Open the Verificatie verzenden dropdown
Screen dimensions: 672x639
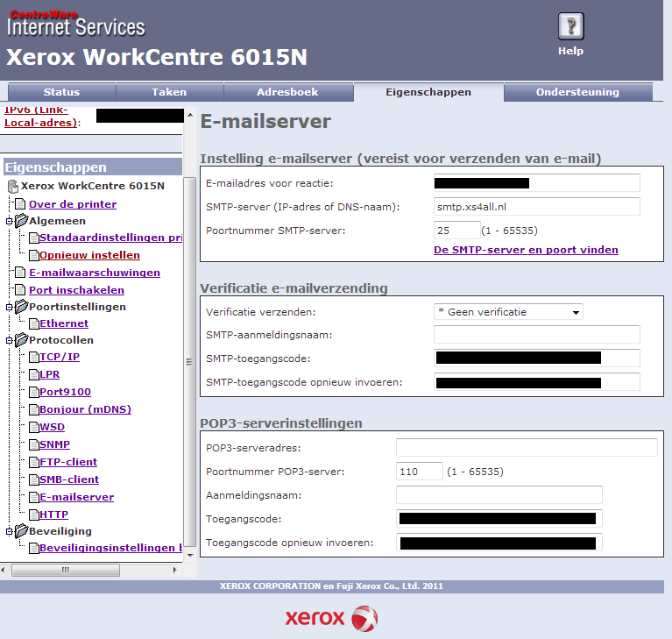[508, 312]
